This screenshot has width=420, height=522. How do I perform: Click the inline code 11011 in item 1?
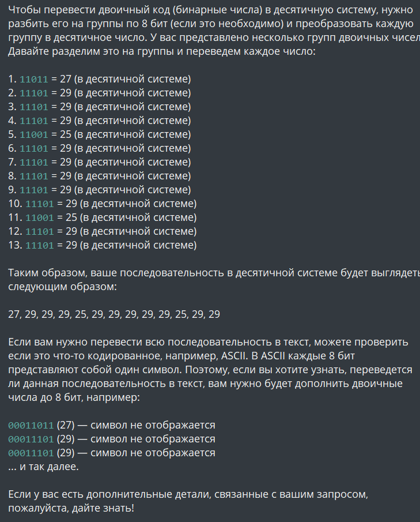pos(34,79)
